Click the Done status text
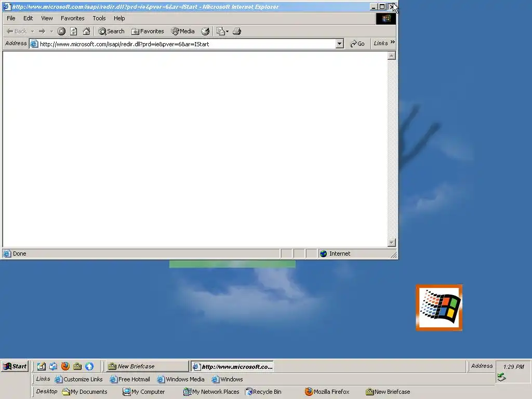Image resolution: width=532 pixels, height=399 pixels. 19,254
